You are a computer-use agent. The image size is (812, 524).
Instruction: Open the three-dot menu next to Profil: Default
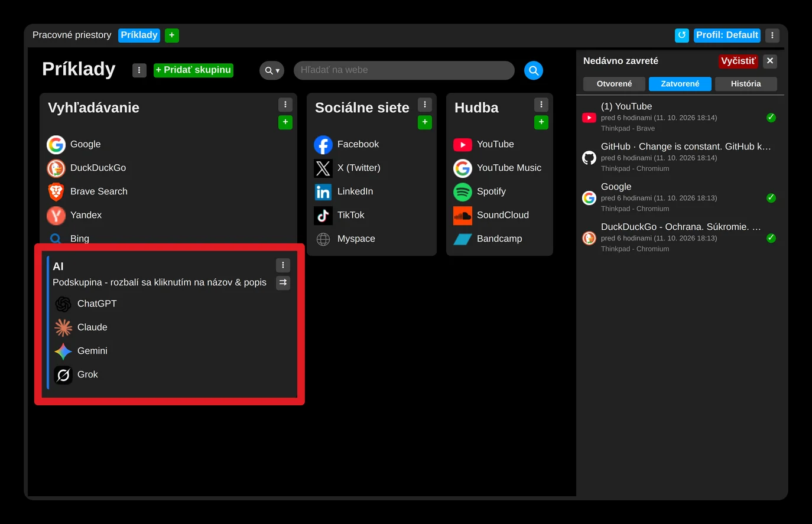(772, 35)
